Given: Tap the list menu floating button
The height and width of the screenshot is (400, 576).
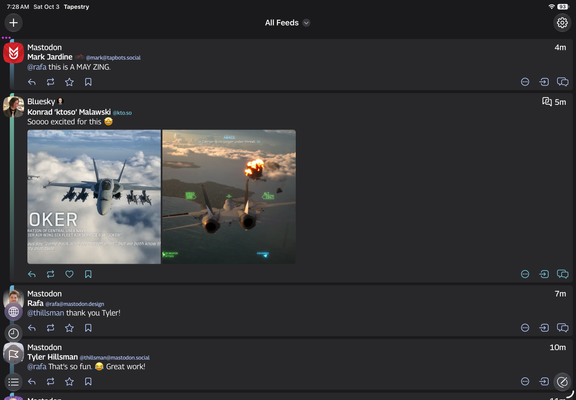Looking at the screenshot, I should click(x=14, y=382).
